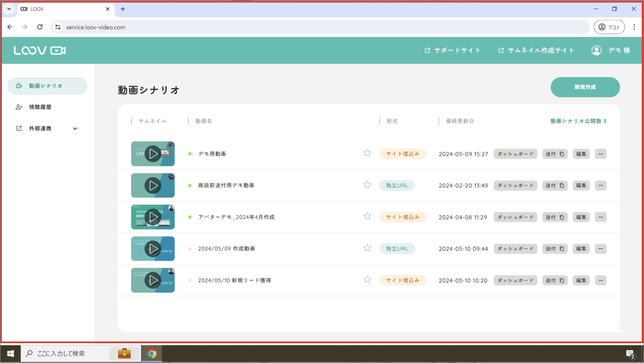Click the 最終更新日 column header
This screenshot has height=363, width=644.
tap(460, 121)
